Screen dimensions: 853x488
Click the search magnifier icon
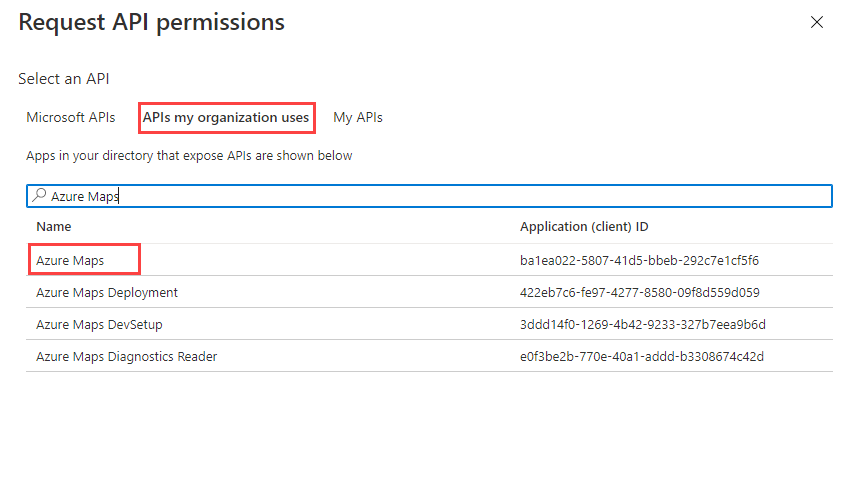point(38,196)
